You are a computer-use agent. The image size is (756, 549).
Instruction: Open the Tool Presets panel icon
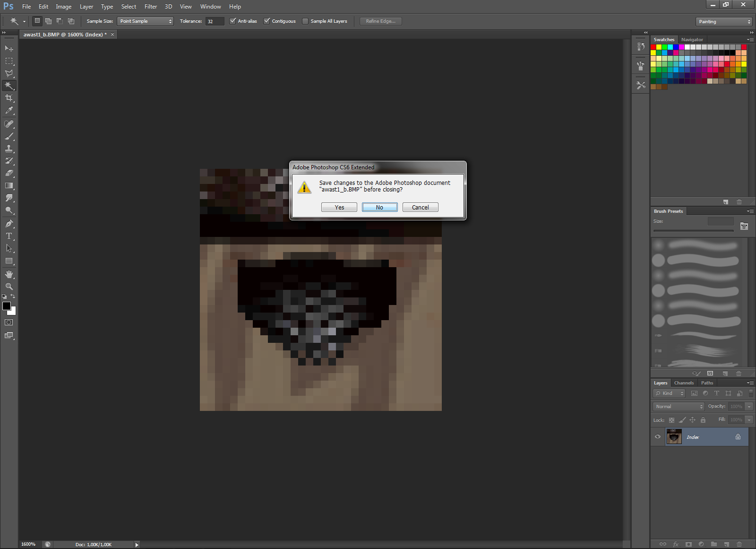click(x=641, y=85)
